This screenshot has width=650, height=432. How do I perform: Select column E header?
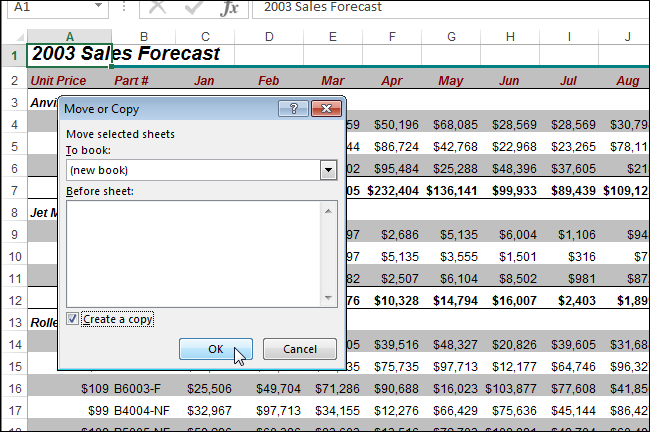click(x=333, y=36)
